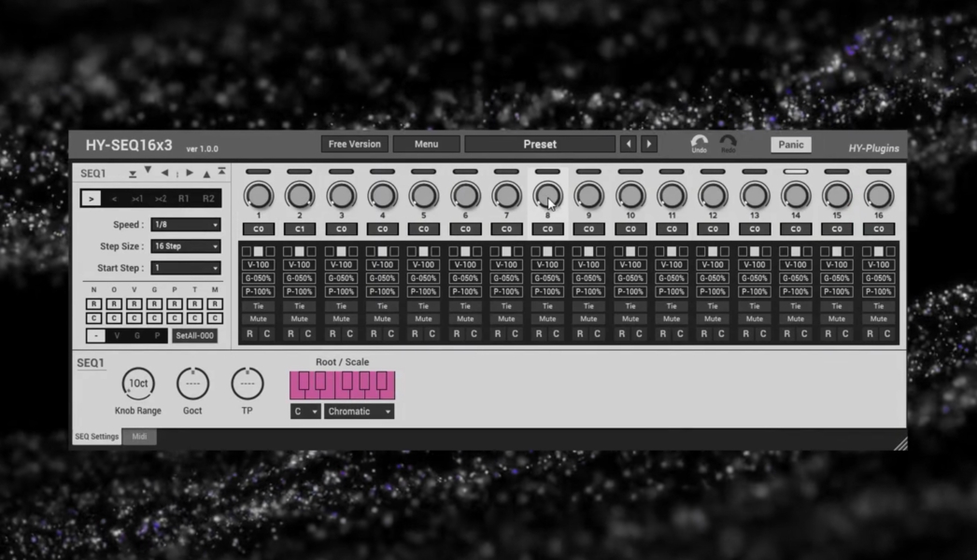977x560 pixels.
Task: Open the Menu
Action: pos(425,144)
